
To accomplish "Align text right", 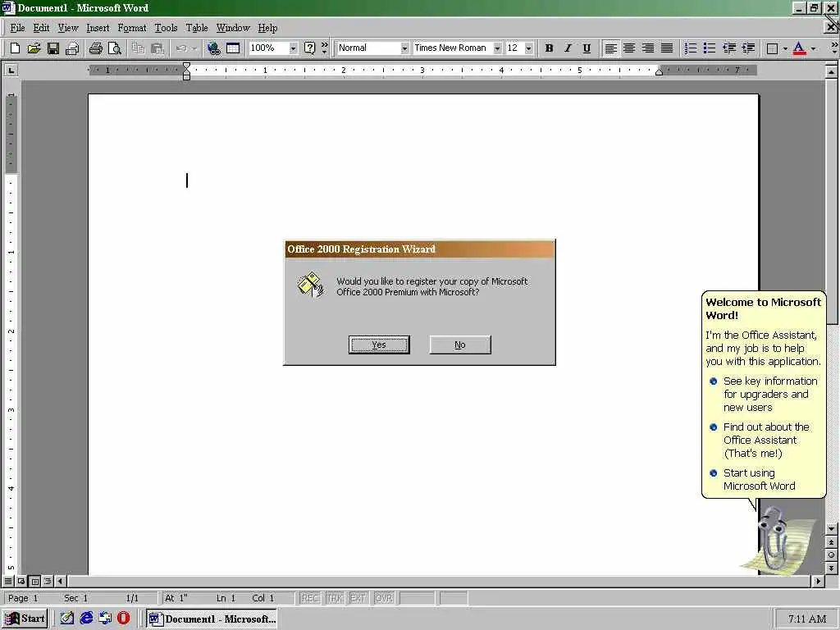I will 648,48.
